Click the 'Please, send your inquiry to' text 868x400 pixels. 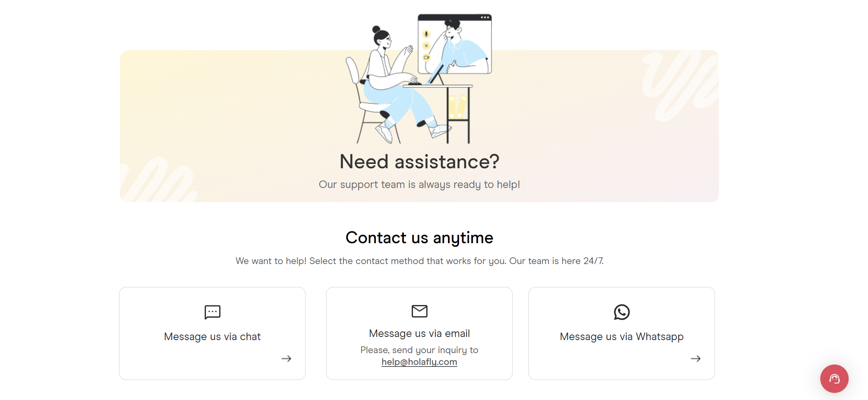click(x=419, y=350)
